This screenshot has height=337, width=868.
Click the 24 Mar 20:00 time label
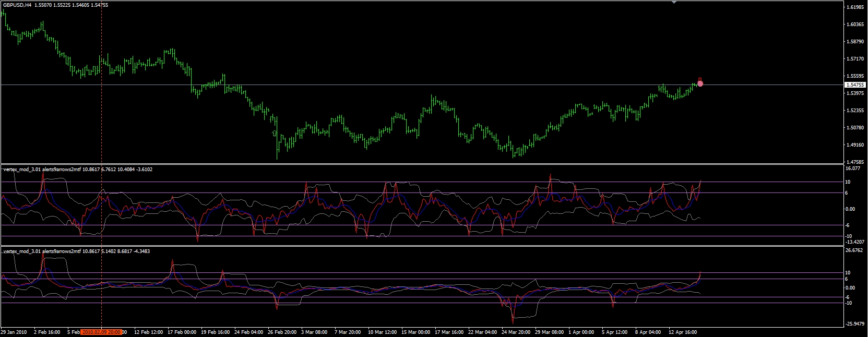pyautogui.click(x=516, y=332)
